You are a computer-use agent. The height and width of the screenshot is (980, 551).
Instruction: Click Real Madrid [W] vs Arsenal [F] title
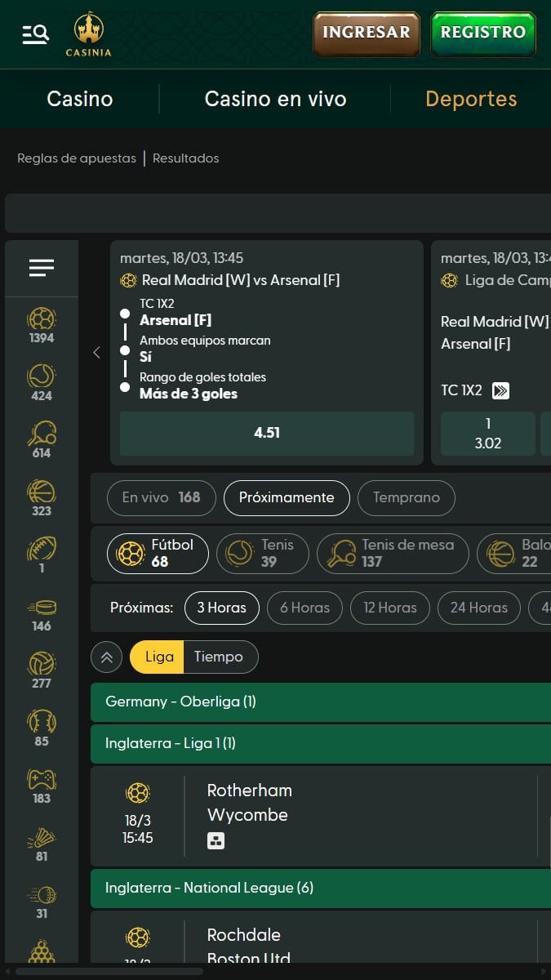click(241, 280)
